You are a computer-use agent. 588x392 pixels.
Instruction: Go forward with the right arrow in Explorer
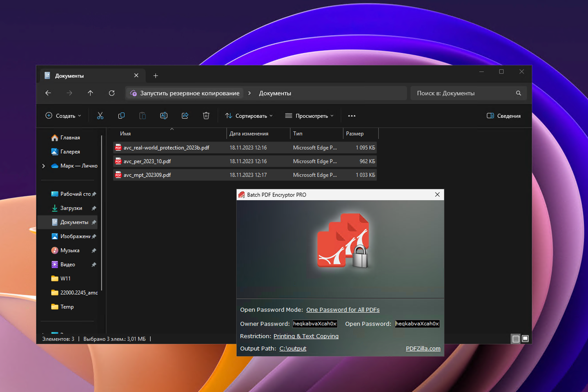click(x=69, y=93)
